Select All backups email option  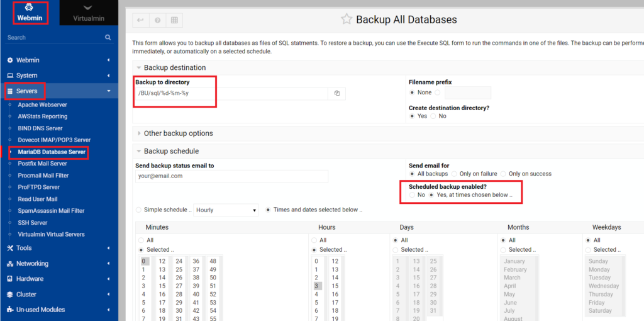[x=412, y=174]
